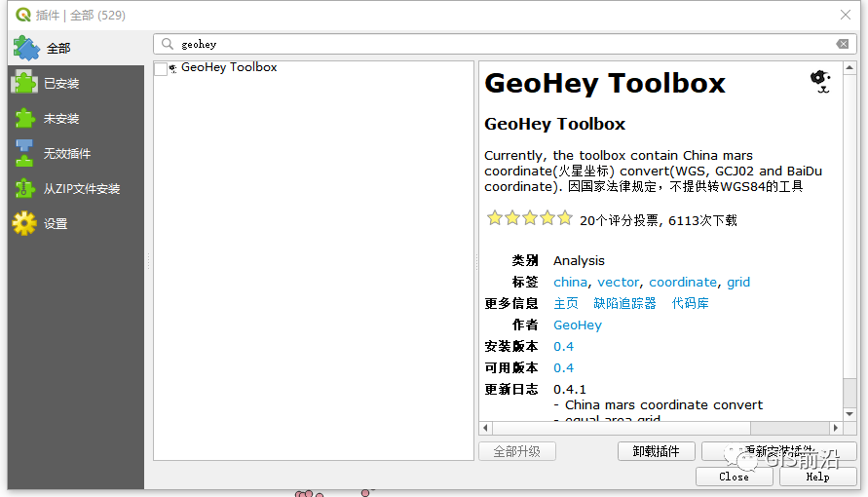Click the star rating row
The image size is (868, 497).
click(x=529, y=218)
